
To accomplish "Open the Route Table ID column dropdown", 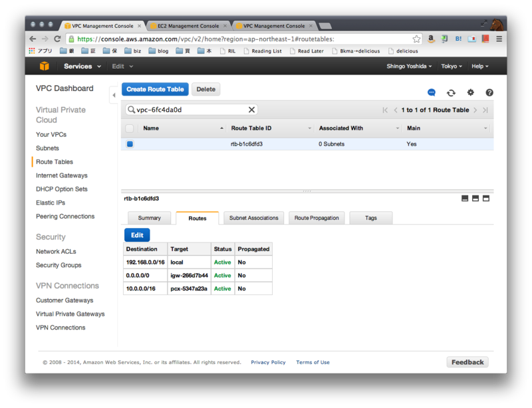I will (x=309, y=128).
